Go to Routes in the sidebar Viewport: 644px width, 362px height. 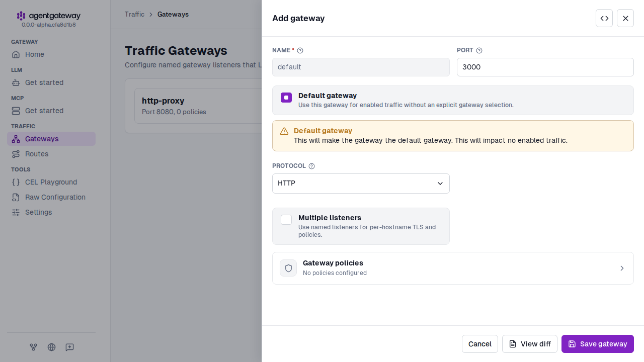pos(51,154)
